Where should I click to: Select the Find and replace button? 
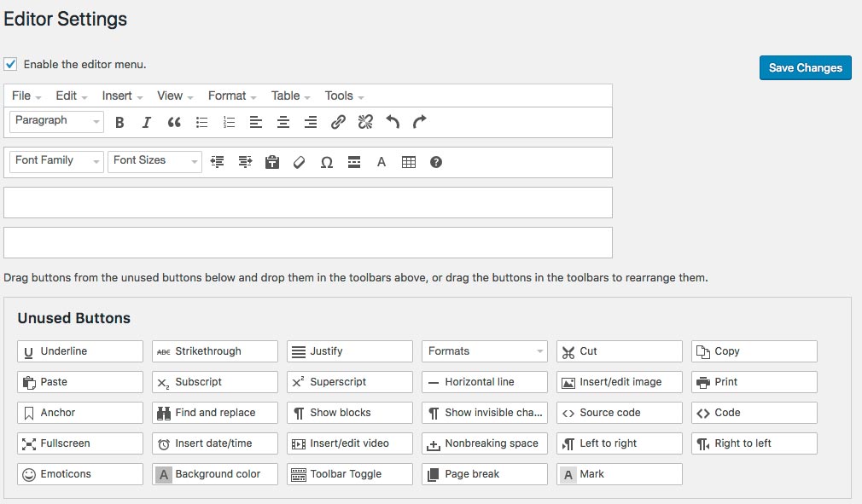click(x=215, y=413)
